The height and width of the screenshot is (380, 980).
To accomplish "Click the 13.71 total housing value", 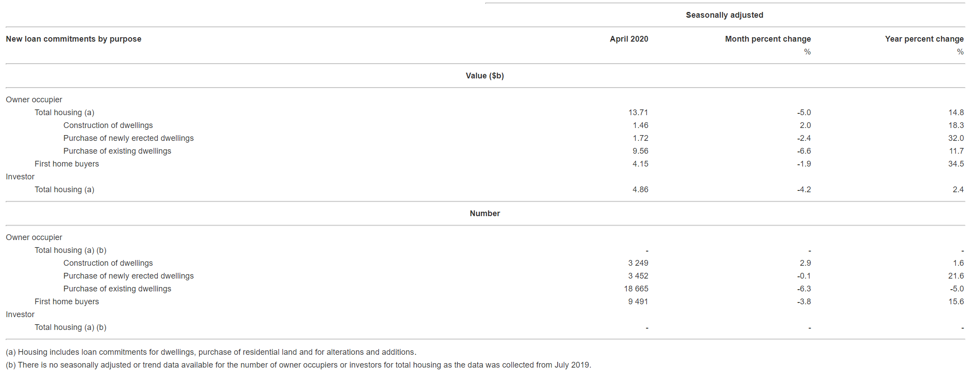I will click(x=638, y=112).
